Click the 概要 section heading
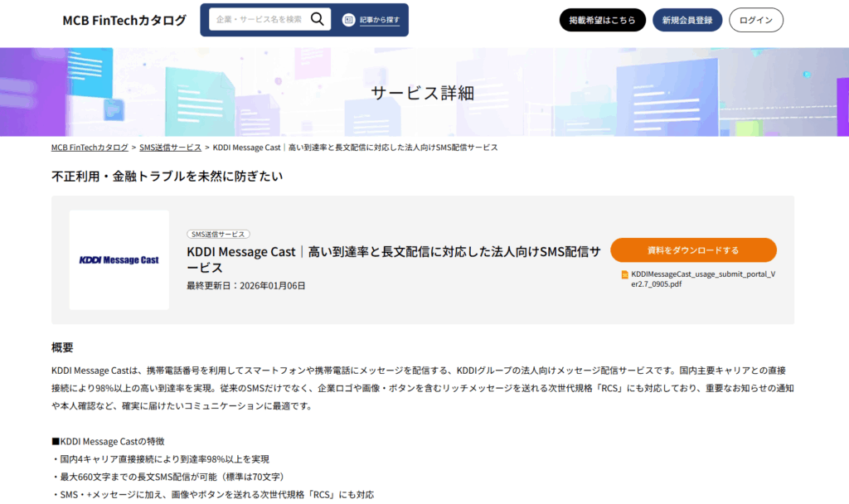 click(x=63, y=346)
